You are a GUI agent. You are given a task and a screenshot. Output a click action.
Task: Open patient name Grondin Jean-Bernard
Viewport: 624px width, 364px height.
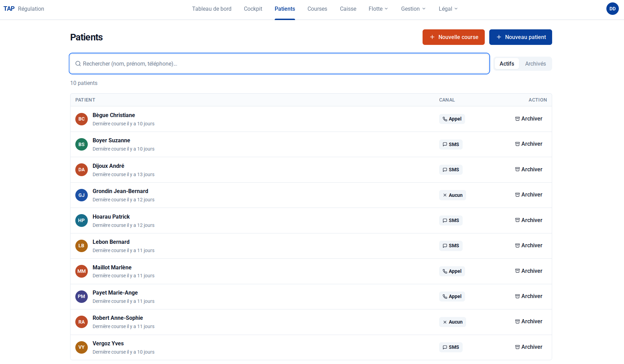tap(120, 191)
